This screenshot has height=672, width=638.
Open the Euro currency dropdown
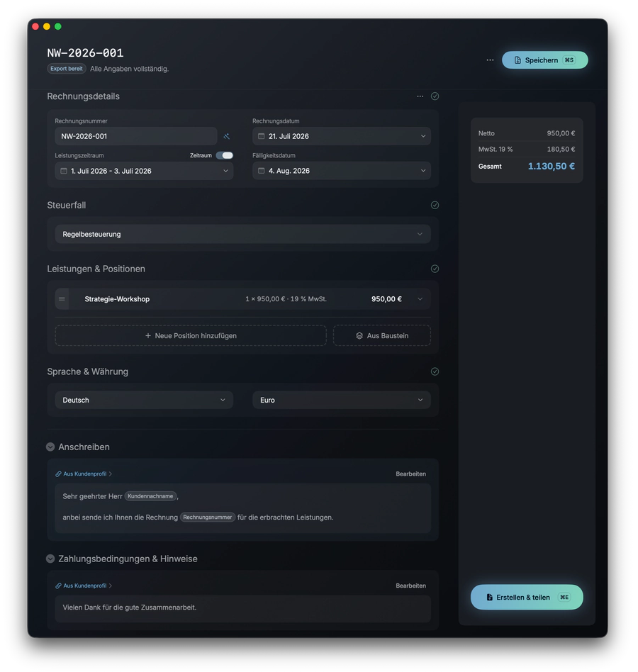(x=342, y=400)
